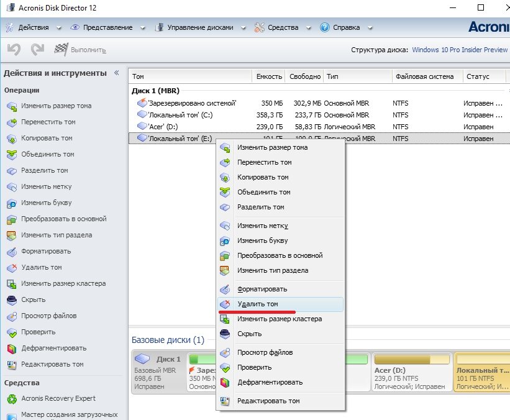The height and width of the screenshot is (420, 510).
Task: Choose Изменить метку in context menu
Action: click(280, 226)
